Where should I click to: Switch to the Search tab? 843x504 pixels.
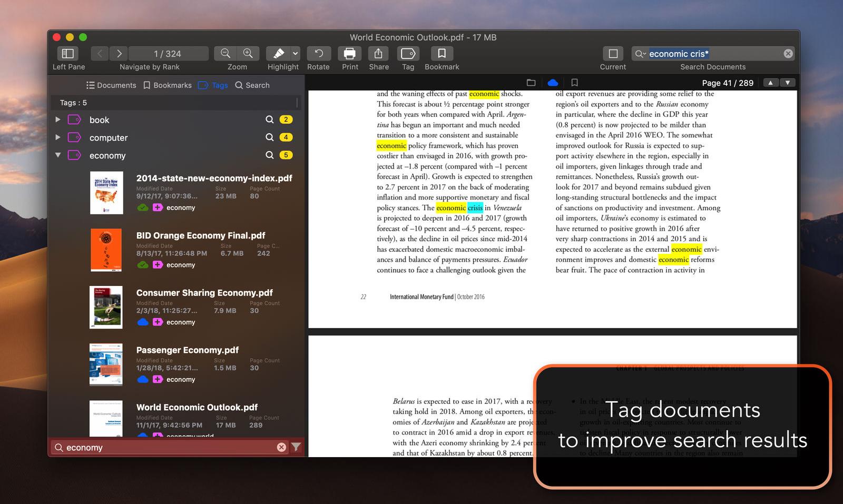[x=252, y=85]
